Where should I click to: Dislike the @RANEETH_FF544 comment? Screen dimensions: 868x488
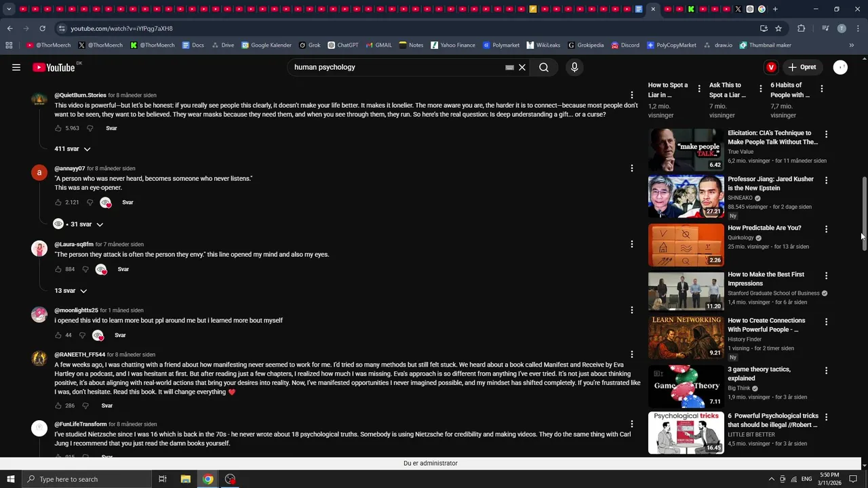[85, 405]
